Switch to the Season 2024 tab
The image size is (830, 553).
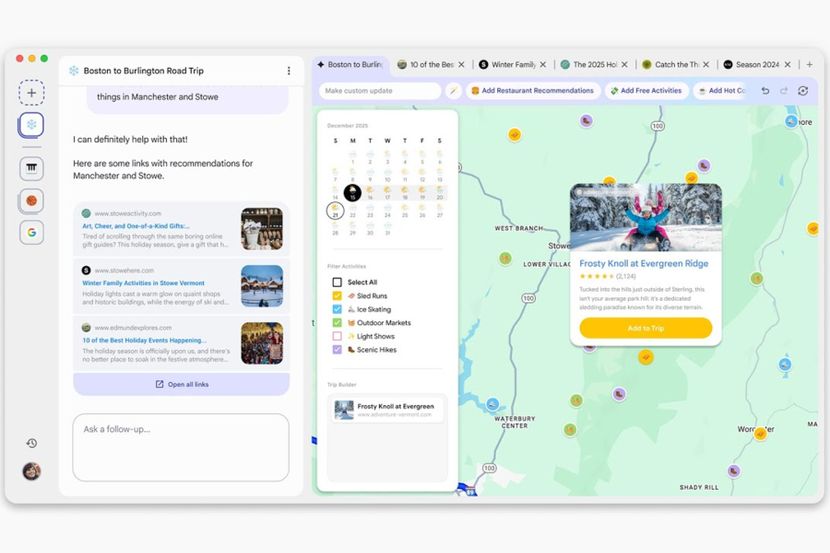[756, 65]
